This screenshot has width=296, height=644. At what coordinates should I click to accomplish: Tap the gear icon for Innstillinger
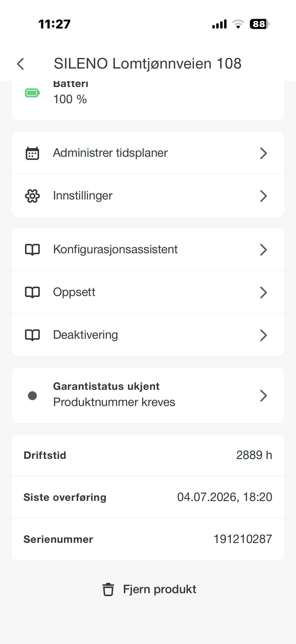pyautogui.click(x=32, y=196)
